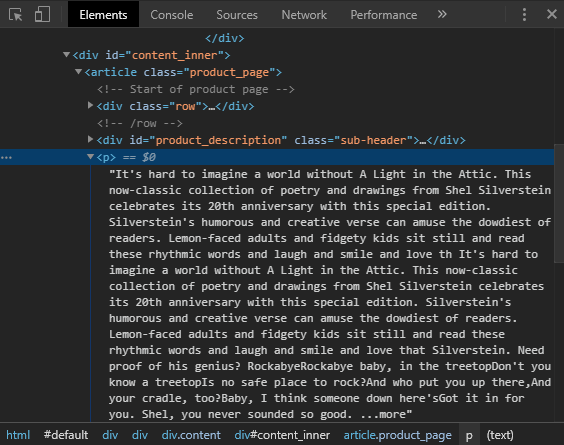The image size is (564, 445).
Task: Click the p breadcrumb item
Action: pos(469,435)
